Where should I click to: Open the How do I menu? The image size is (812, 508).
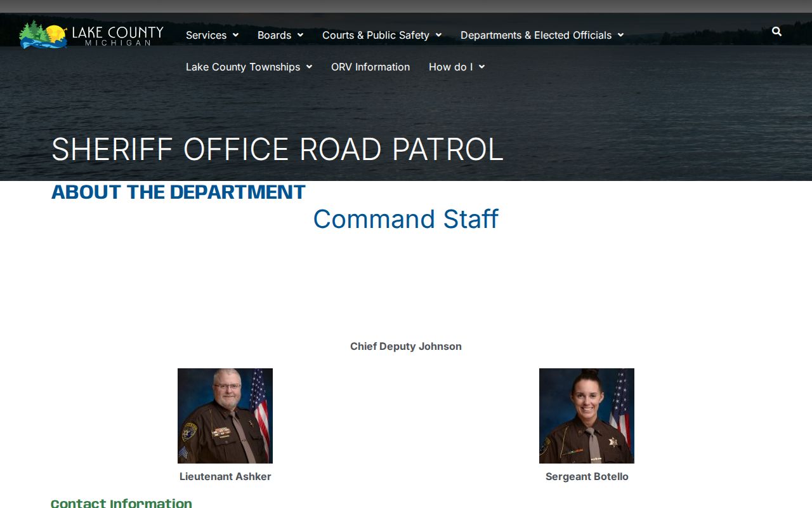(x=450, y=67)
